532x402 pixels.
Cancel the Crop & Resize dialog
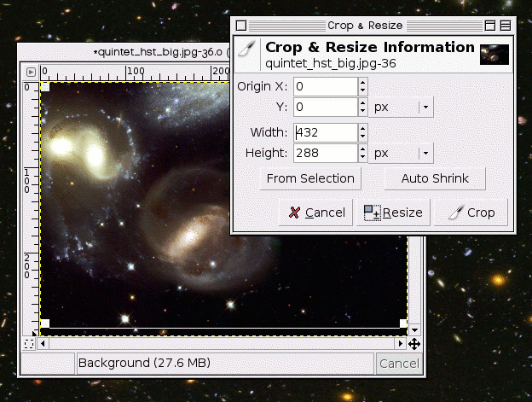pyautogui.click(x=315, y=213)
